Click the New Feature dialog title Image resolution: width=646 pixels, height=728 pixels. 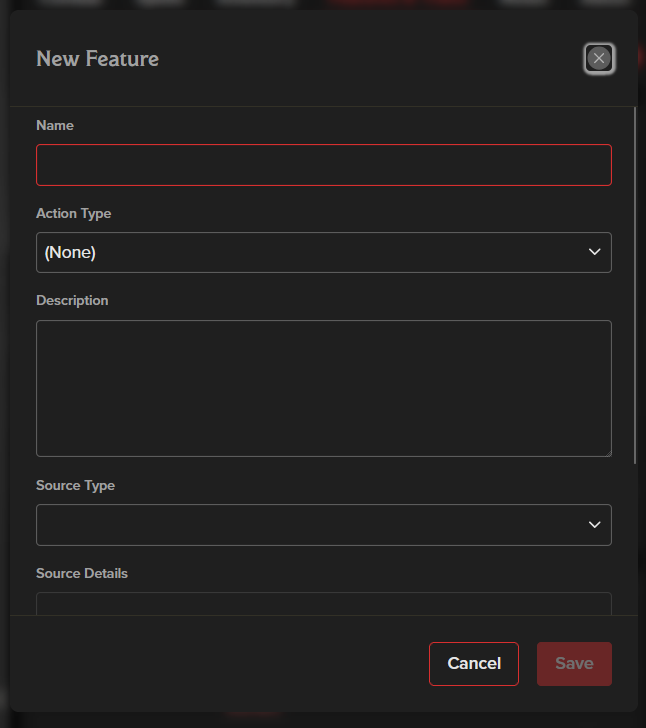tap(98, 59)
